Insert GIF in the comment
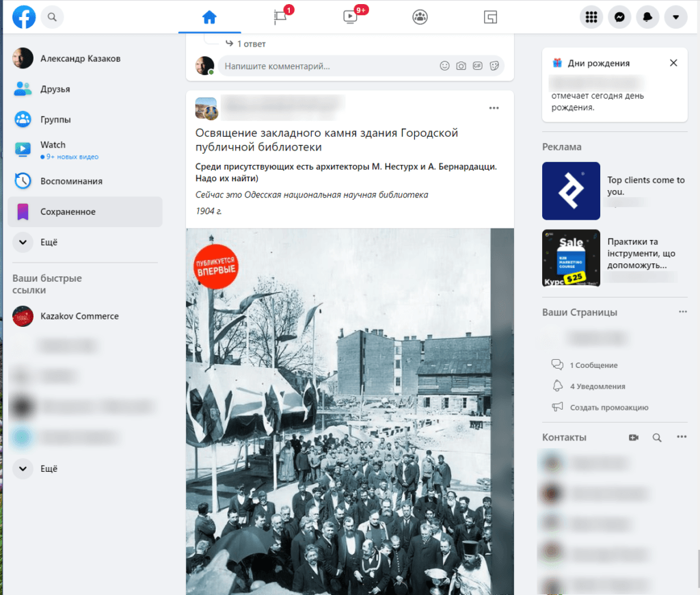Screen dimensions: 700x595 coord(478,66)
